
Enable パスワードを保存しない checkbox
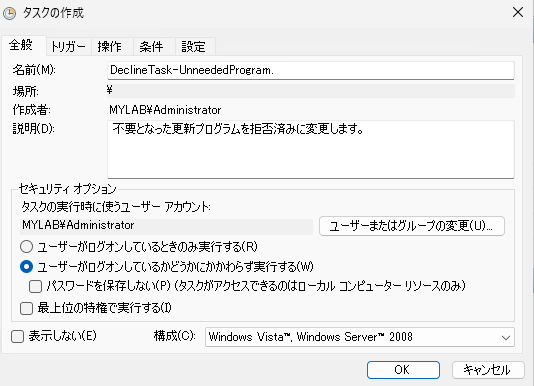35,287
